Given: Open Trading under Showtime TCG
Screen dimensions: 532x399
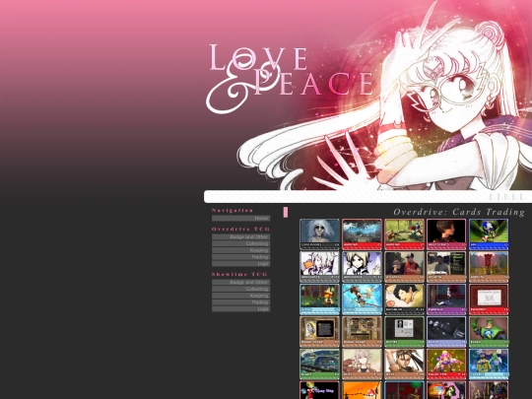Looking at the screenshot, I should [x=241, y=302].
